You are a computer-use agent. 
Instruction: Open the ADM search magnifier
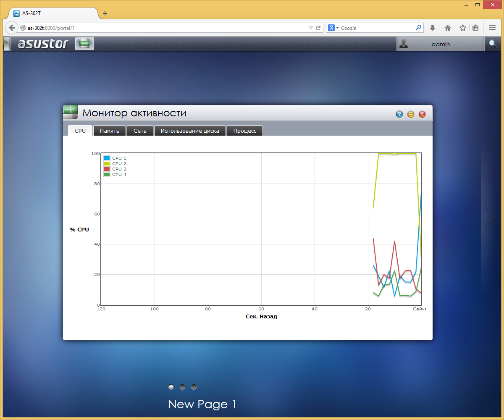pyautogui.click(x=493, y=44)
